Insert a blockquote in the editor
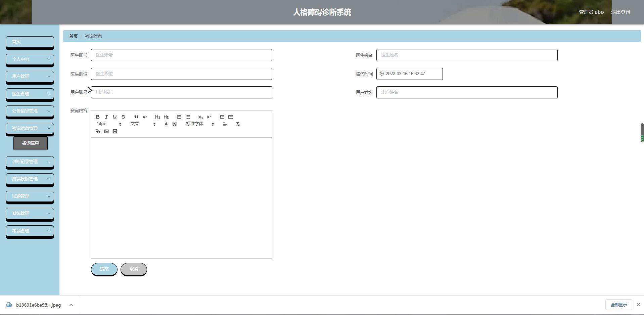 click(136, 117)
